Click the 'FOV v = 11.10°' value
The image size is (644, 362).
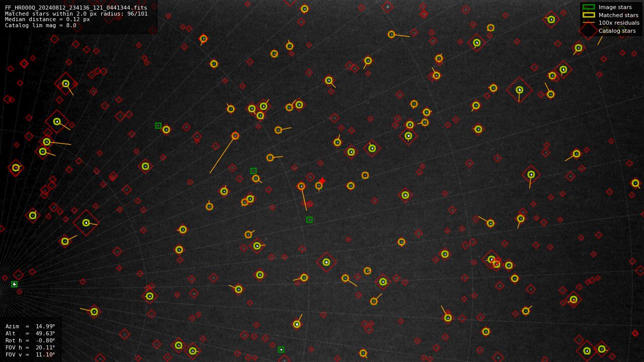[x=30, y=354]
